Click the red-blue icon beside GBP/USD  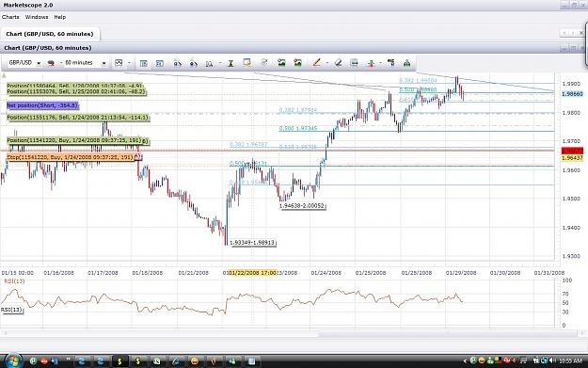[x=51, y=63]
